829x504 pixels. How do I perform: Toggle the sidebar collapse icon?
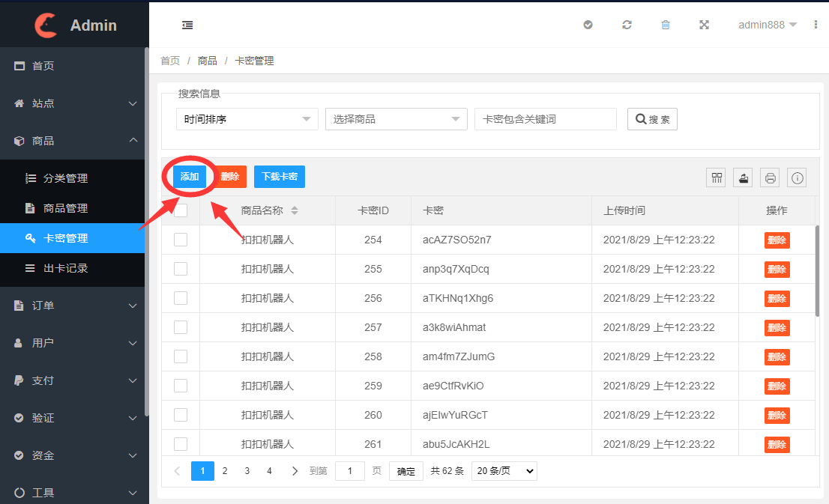coord(187,25)
